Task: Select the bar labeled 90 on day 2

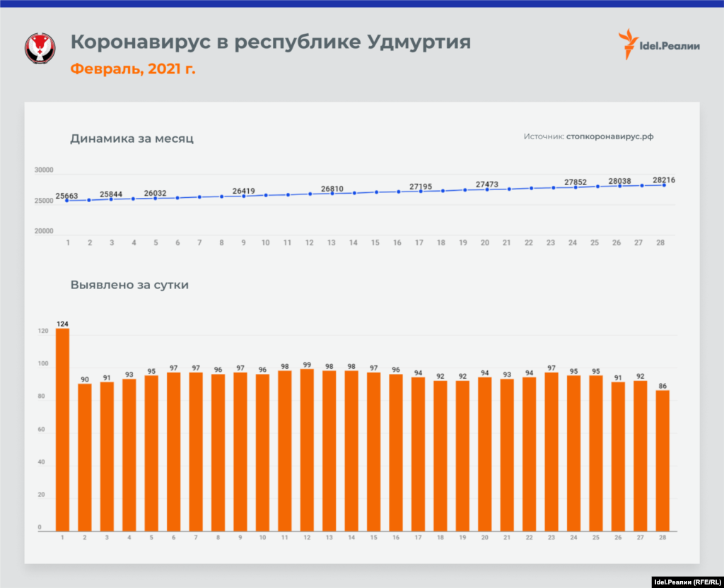Action: pos(85,457)
